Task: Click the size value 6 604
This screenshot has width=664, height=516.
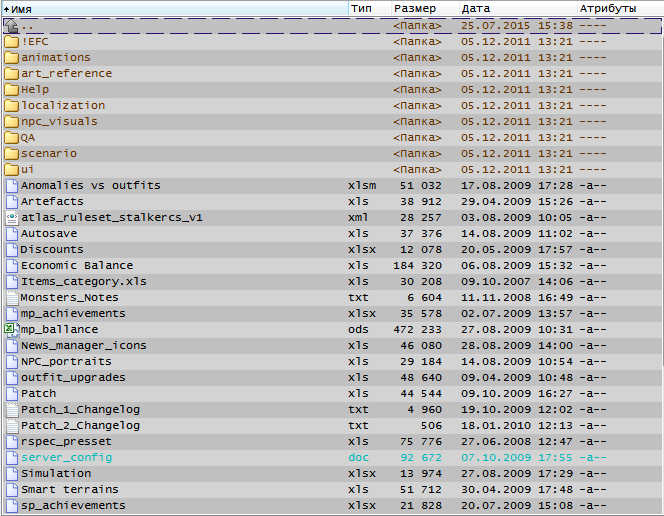Action: (424, 298)
